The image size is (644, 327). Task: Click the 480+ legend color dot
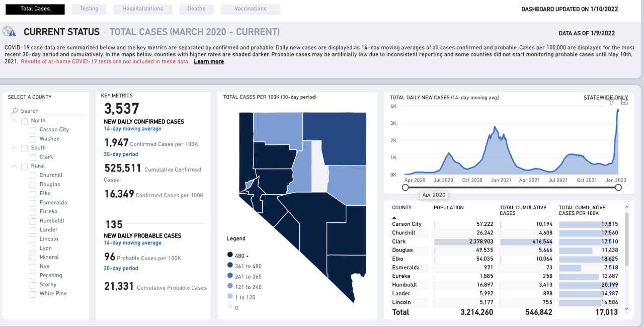click(230, 256)
